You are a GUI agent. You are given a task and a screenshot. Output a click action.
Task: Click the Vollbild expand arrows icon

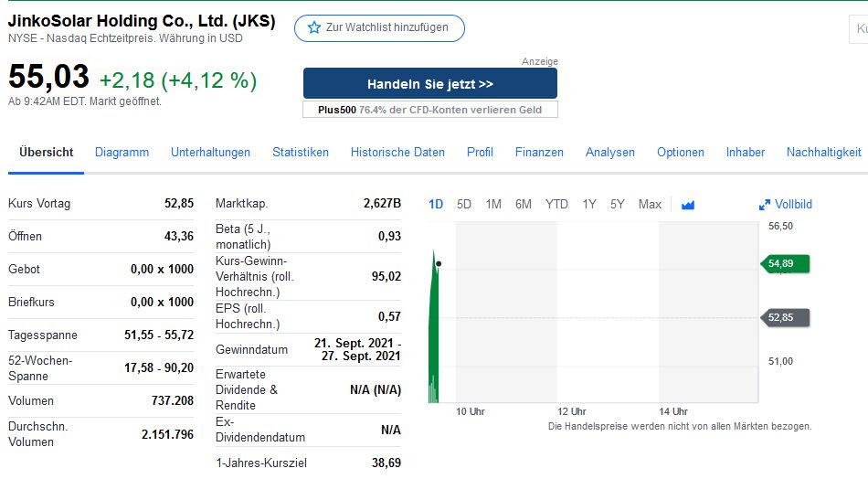point(765,205)
